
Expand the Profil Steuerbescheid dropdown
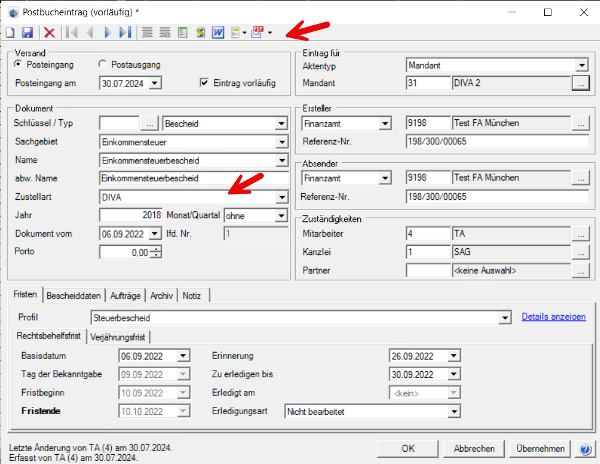(505, 318)
